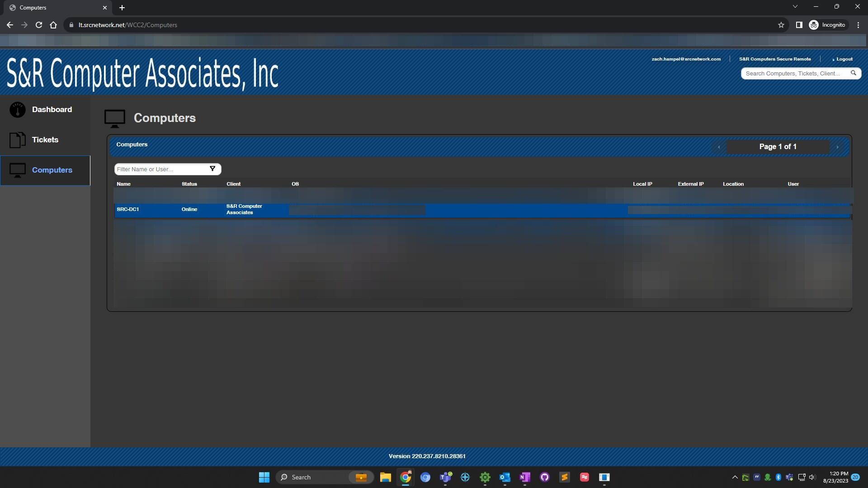Click the S&R Computer Associates client cell

pos(244,209)
